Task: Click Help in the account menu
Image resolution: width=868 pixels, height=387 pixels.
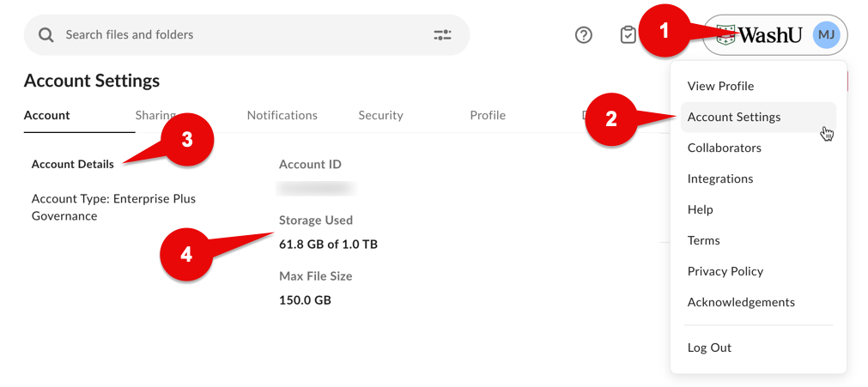Action: (700, 209)
